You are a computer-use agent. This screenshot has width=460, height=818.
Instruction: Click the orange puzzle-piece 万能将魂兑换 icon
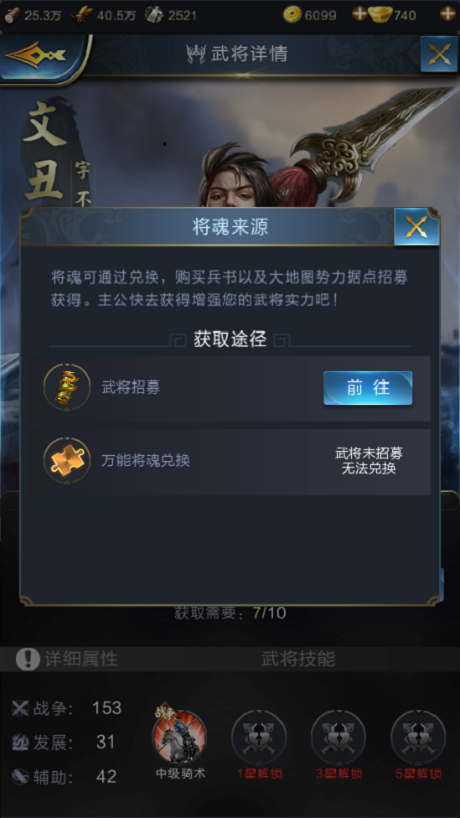click(67, 461)
